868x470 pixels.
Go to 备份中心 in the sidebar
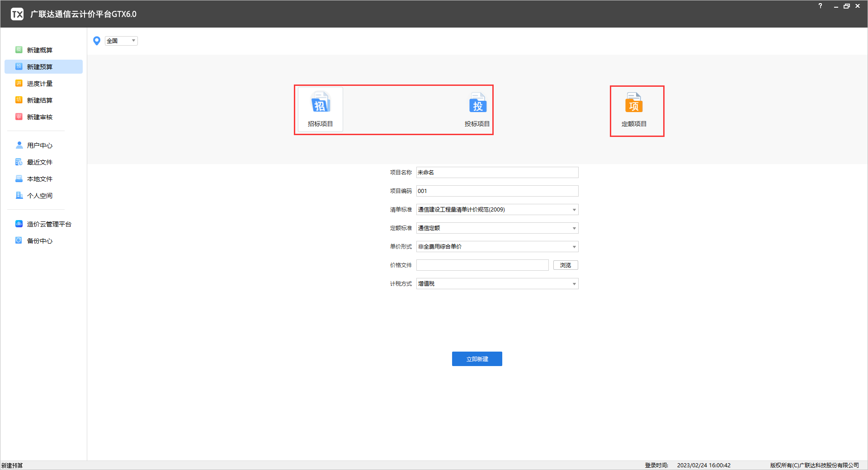click(40, 241)
